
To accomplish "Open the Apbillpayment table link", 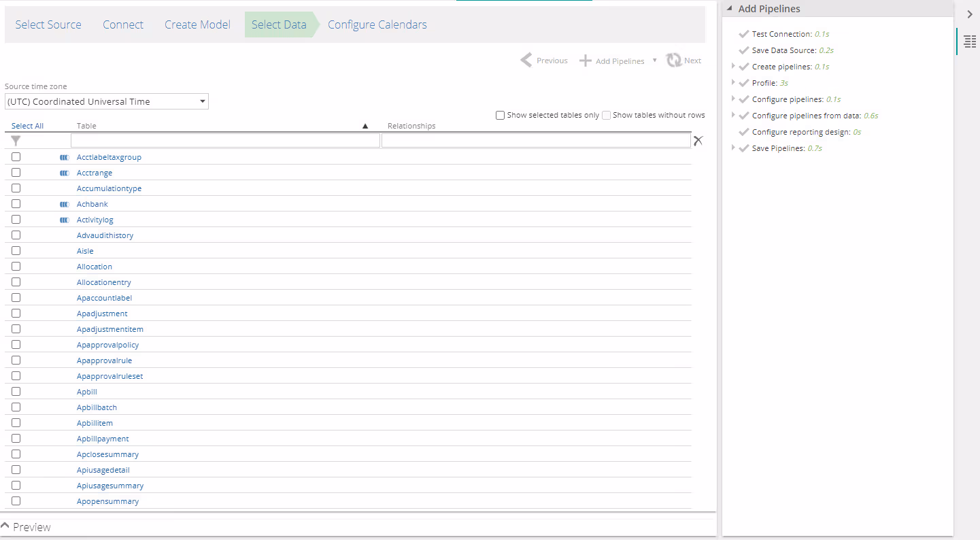I will (x=103, y=439).
